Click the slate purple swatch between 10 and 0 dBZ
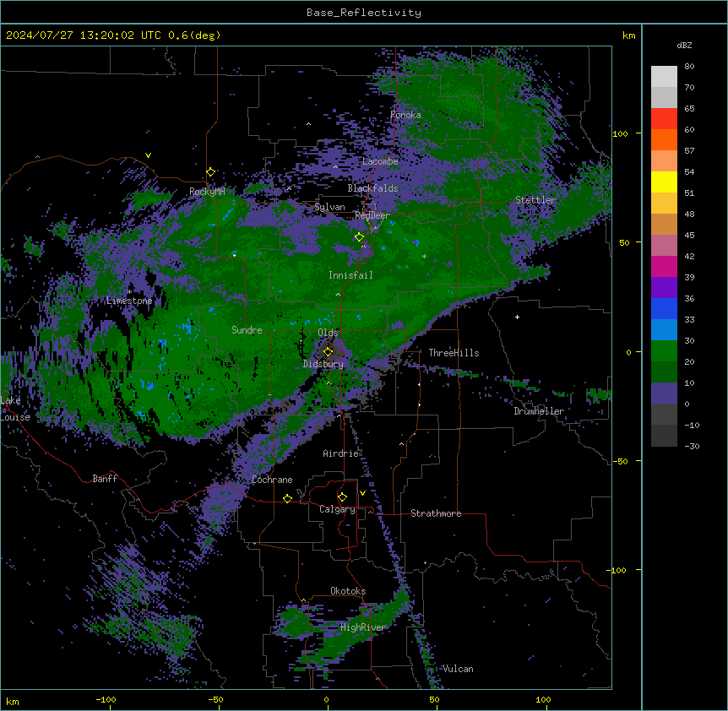This screenshot has width=728, height=711. [664, 393]
